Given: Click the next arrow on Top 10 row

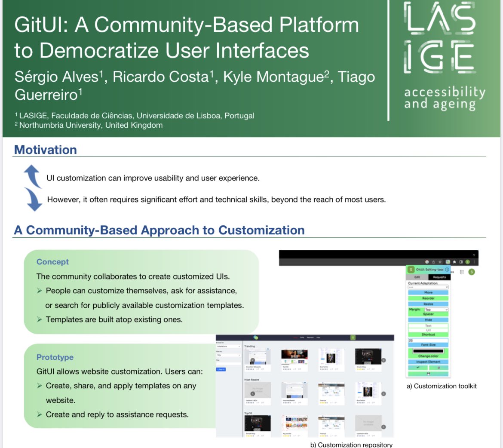Looking at the screenshot, I should (383, 427).
